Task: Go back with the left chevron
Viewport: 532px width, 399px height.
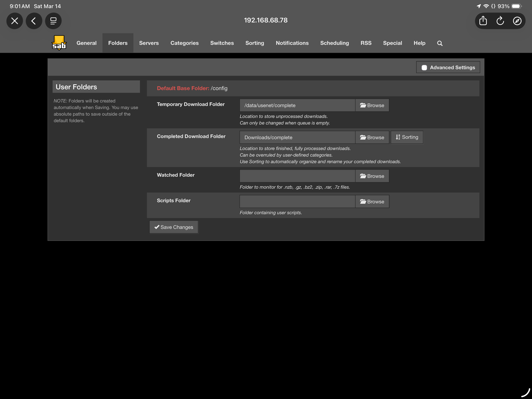Action: (34, 21)
